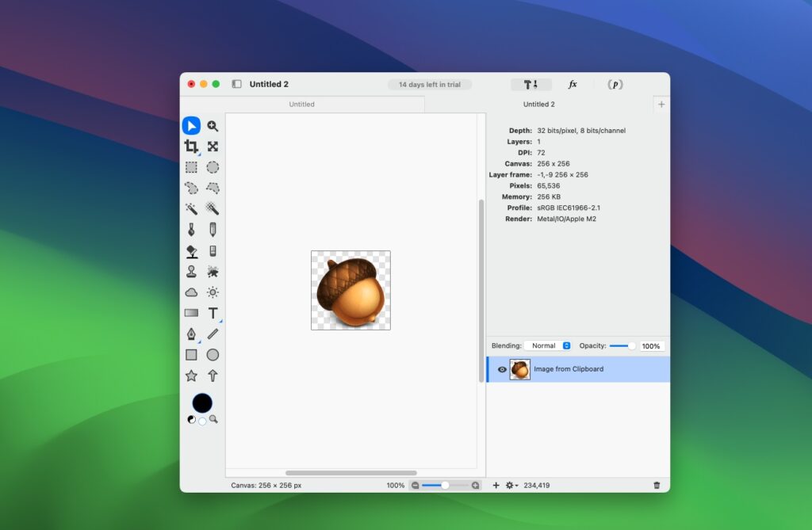Expand the elliptical selection tool options

213,167
